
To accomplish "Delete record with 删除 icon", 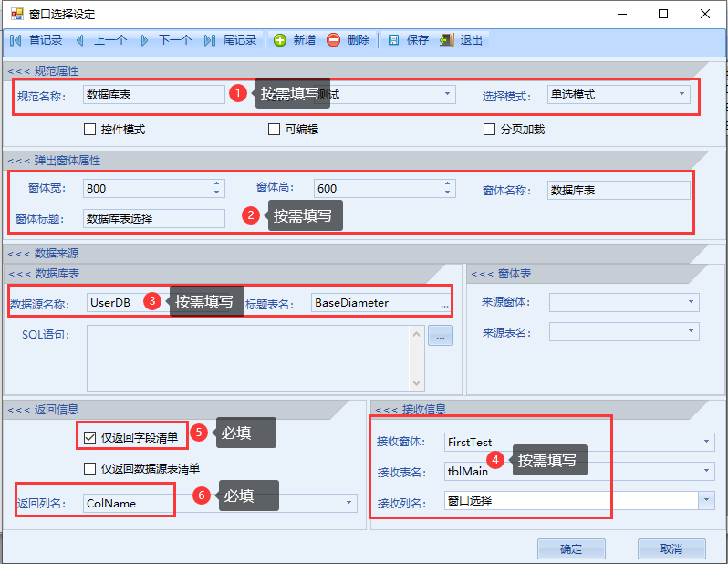I will pyautogui.click(x=333, y=40).
